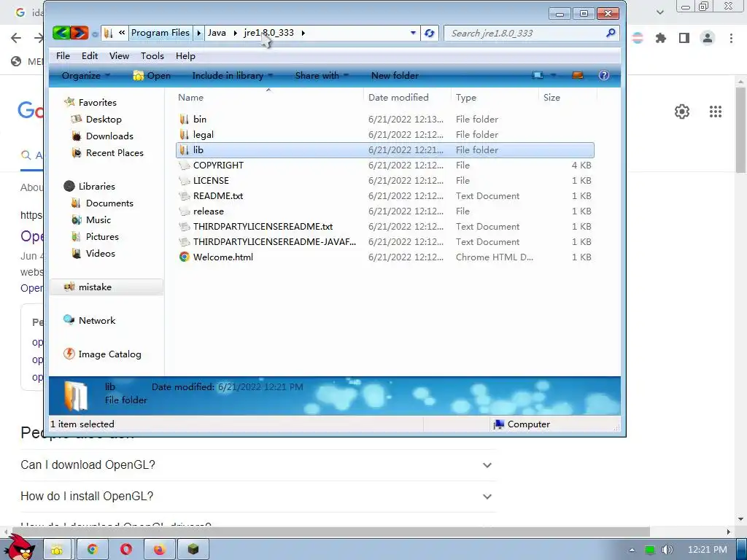This screenshot has height=560, width=747.
Task: Open Chrome three-dot menu
Action: pos(731,38)
